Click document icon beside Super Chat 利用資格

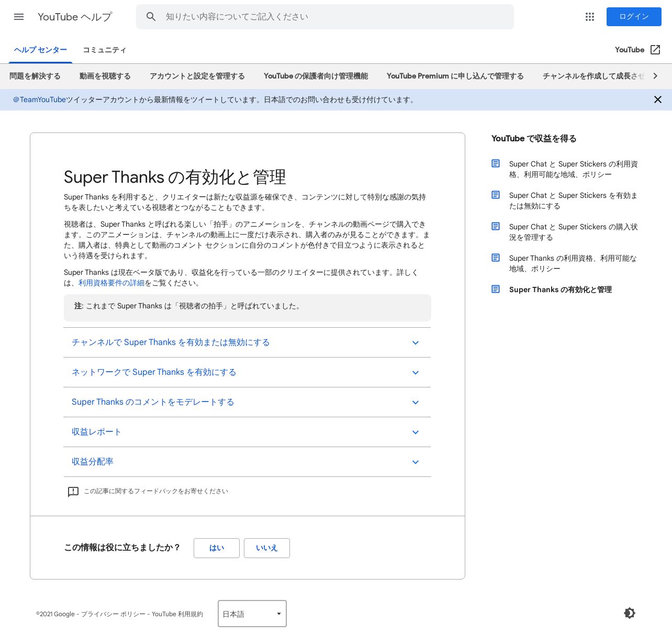[x=496, y=163]
